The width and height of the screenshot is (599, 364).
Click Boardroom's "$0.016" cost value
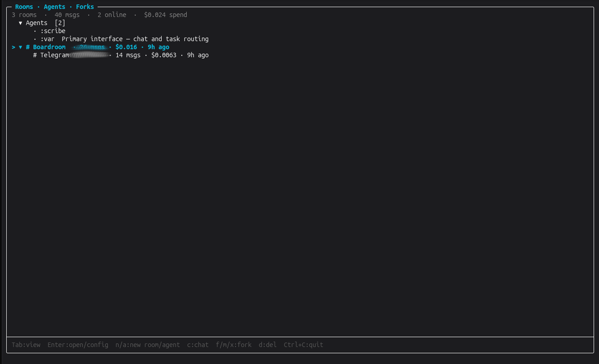(x=126, y=47)
